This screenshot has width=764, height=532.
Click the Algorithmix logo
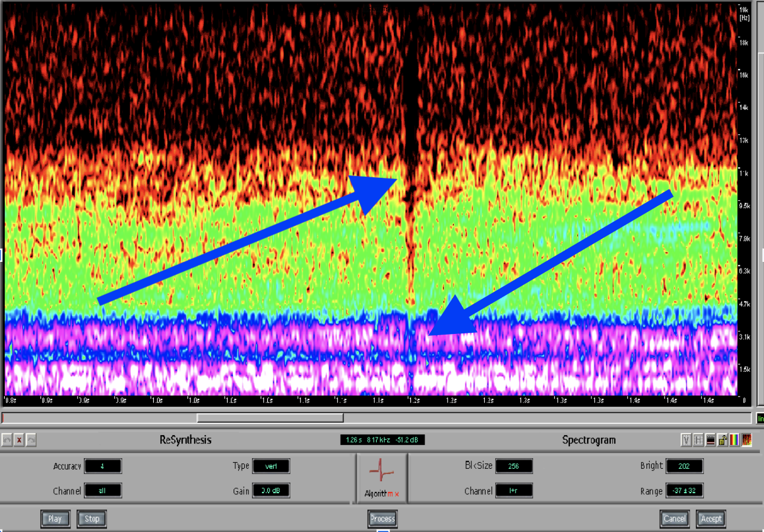381,478
